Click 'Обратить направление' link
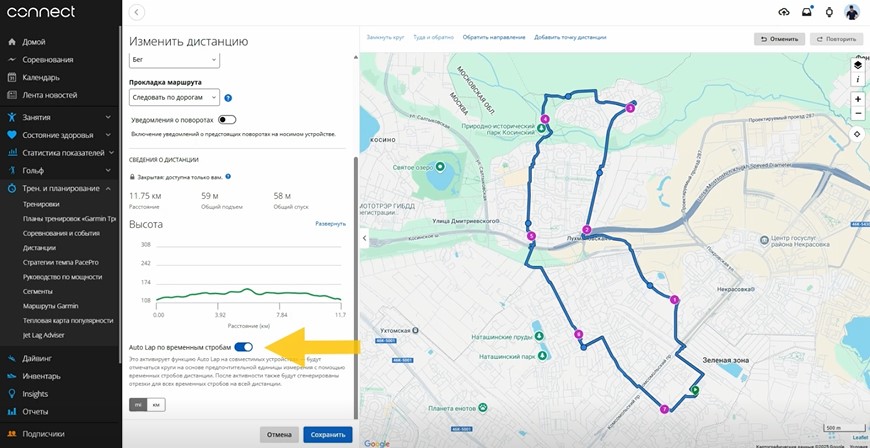Image resolution: width=870 pixels, height=448 pixels. tap(493, 37)
